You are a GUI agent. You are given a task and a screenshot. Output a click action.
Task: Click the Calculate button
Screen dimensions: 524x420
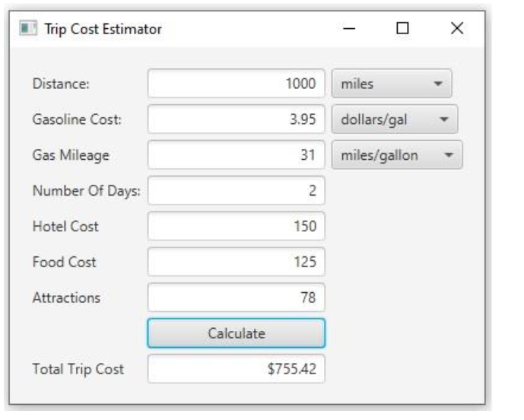coord(237,333)
